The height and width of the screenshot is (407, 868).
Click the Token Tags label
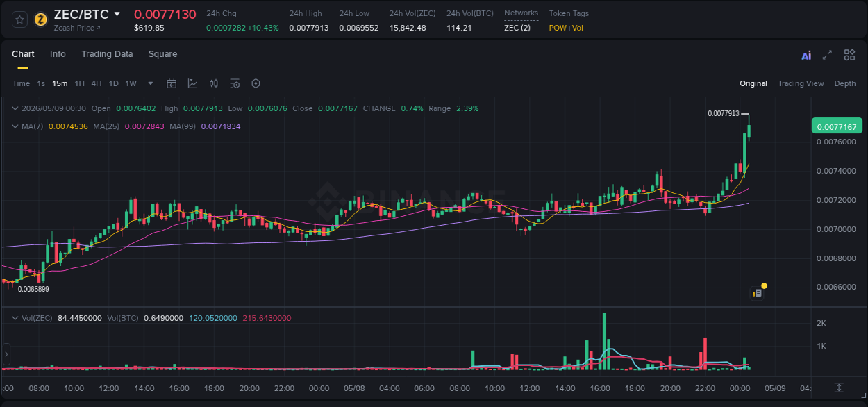click(x=569, y=13)
